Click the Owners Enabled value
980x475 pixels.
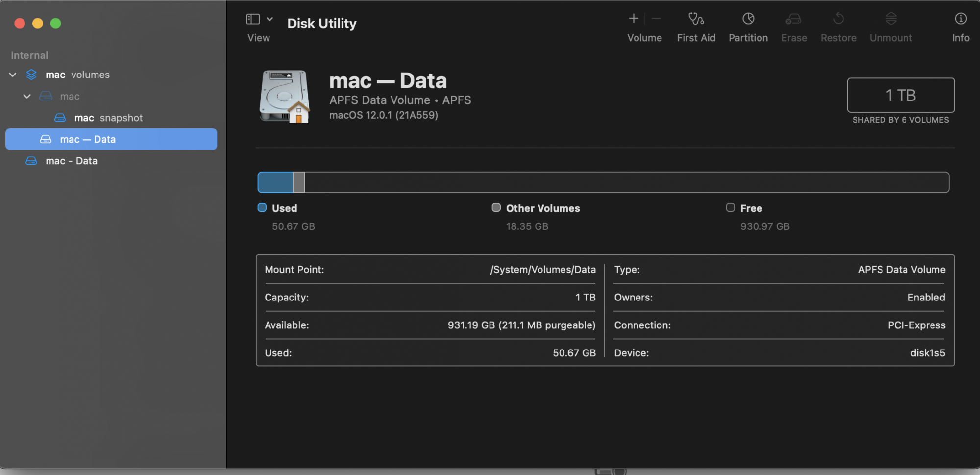click(926, 298)
